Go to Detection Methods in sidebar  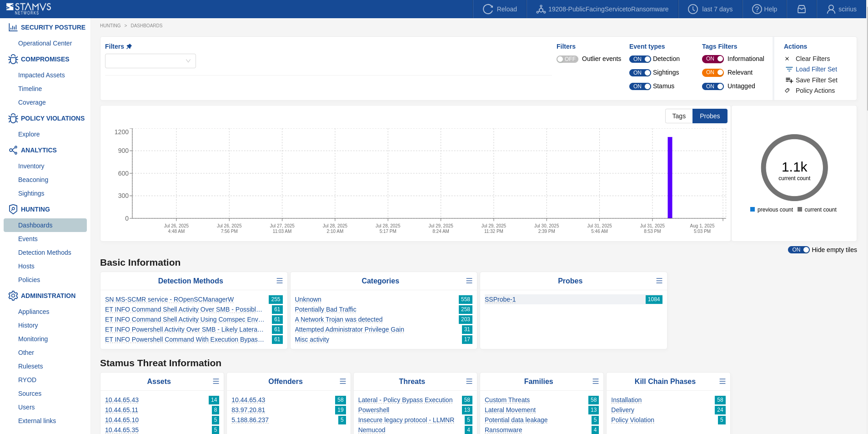(45, 252)
